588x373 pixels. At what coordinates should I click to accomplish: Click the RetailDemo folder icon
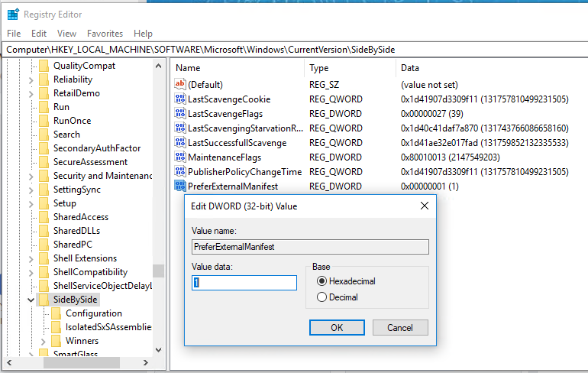click(44, 93)
